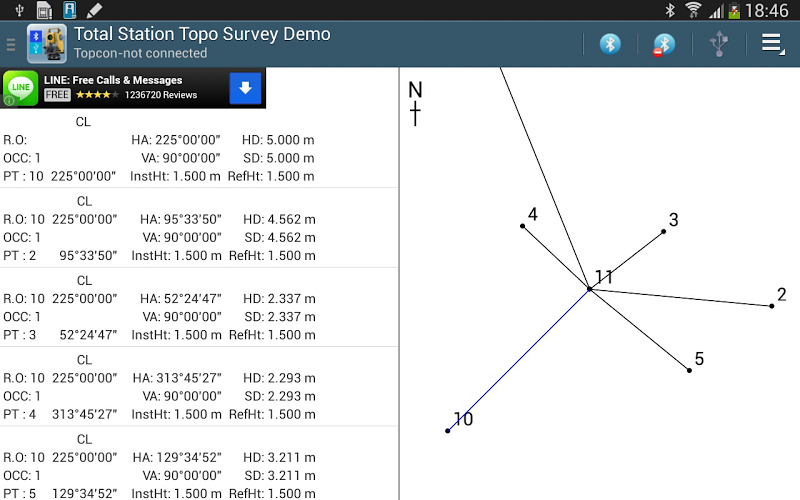Tap the Bluetooth connect icon
Image resolution: width=800 pixels, height=500 pixels.
click(x=610, y=44)
